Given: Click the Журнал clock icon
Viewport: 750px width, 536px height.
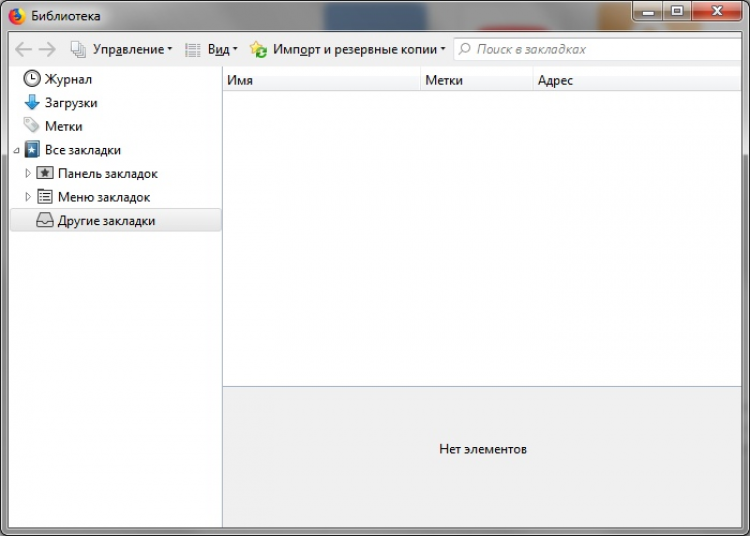Looking at the screenshot, I should coord(32,79).
